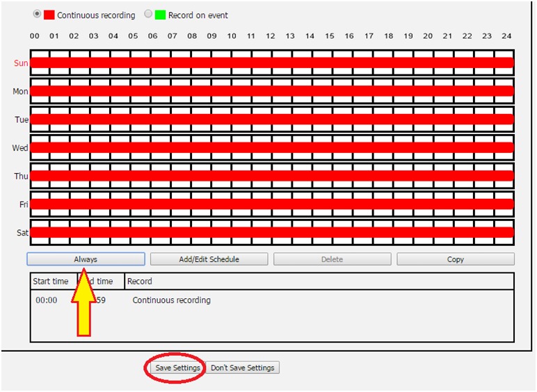Click the Record column header
This screenshot has width=537, height=392.
pos(139,281)
